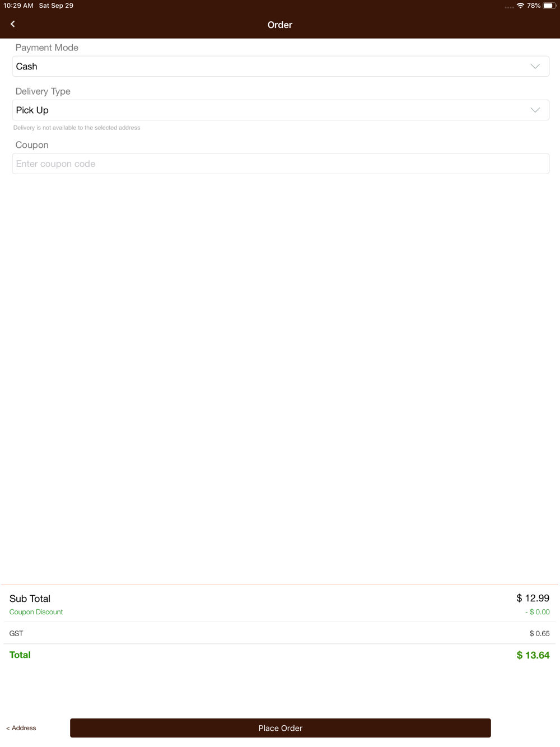Viewport: 560px width, 747px height.
Task: Tap the status bar clock time
Action: click(x=18, y=6)
